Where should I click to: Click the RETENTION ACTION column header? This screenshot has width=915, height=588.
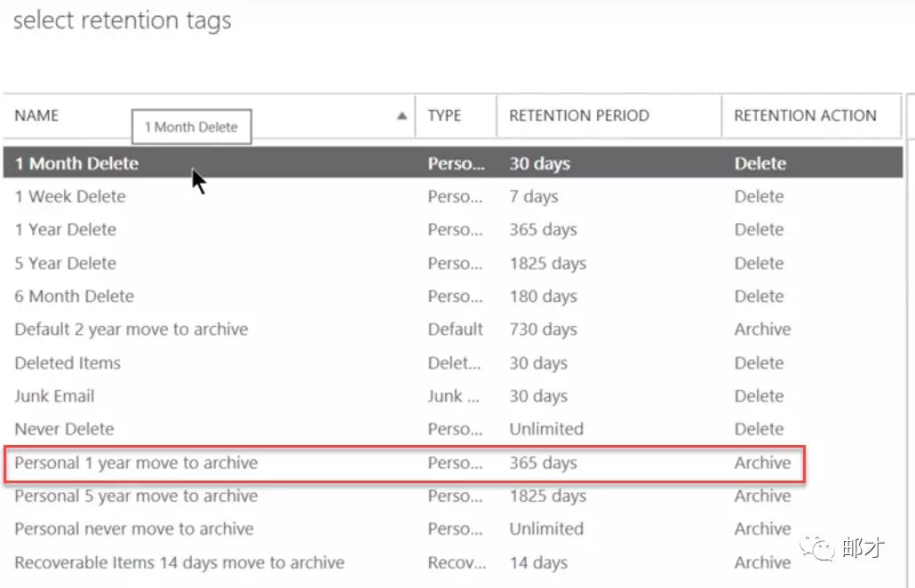805,115
